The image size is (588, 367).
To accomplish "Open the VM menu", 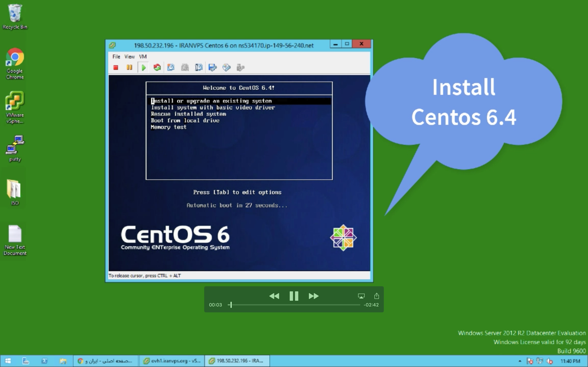I will [143, 56].
